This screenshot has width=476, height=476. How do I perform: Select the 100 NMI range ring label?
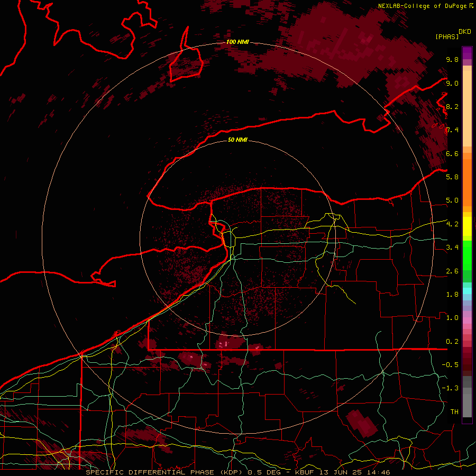click(x=237, y=42)
